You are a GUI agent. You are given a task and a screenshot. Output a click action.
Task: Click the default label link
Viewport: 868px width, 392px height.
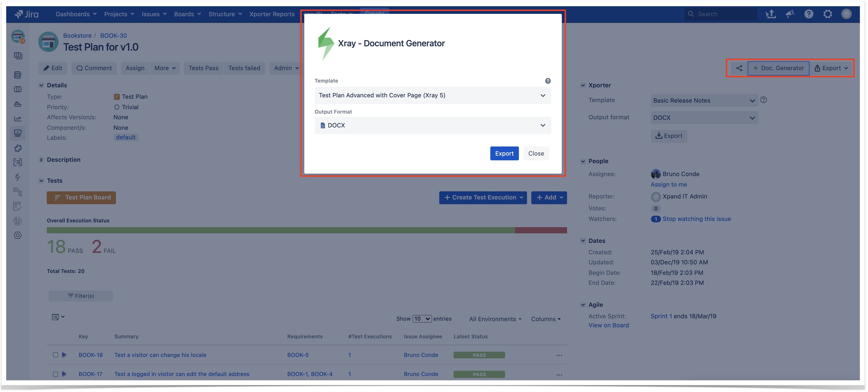[x=126, y=137]
